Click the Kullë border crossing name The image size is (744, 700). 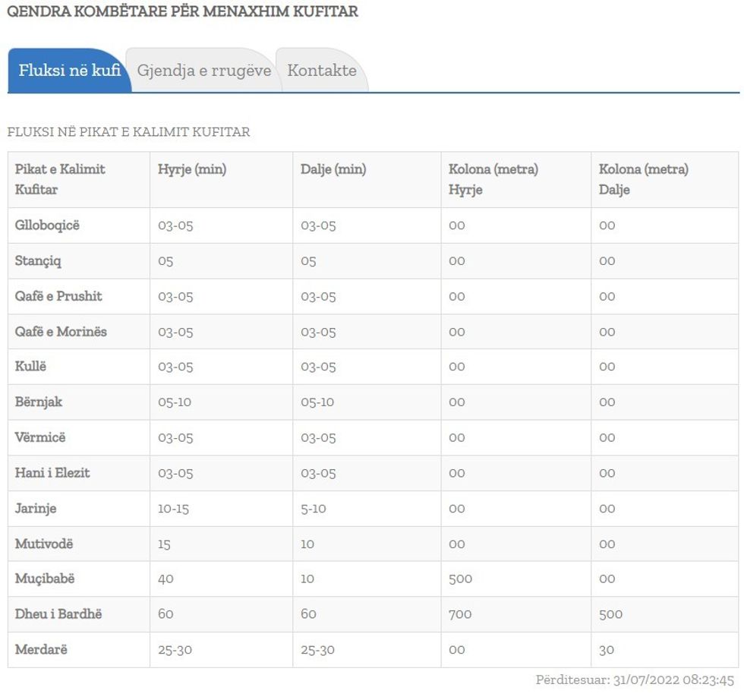click(30, 367)
